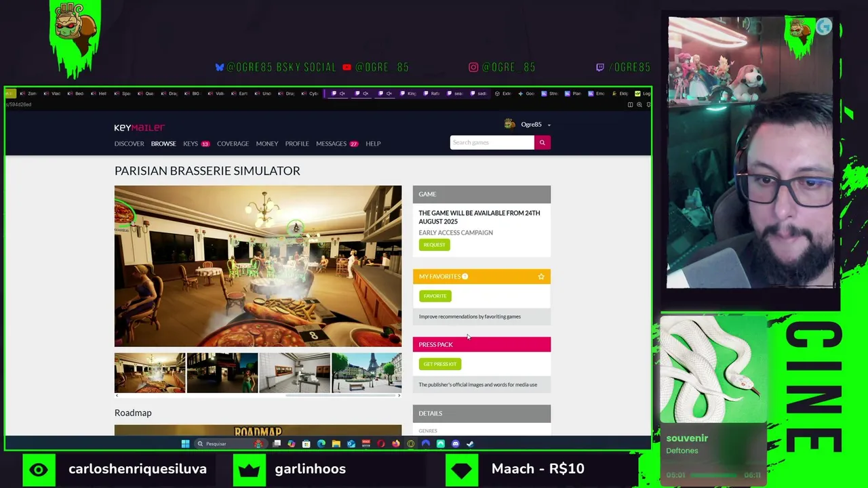Click the Keymailer logo

tap(139, 127)
